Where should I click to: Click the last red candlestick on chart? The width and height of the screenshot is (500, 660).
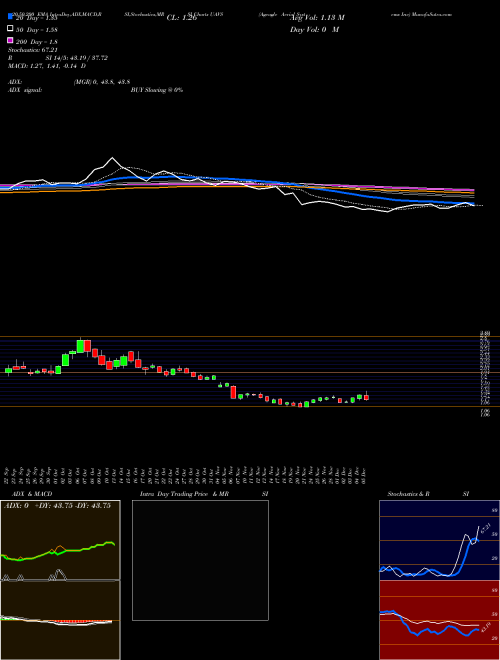366,397
